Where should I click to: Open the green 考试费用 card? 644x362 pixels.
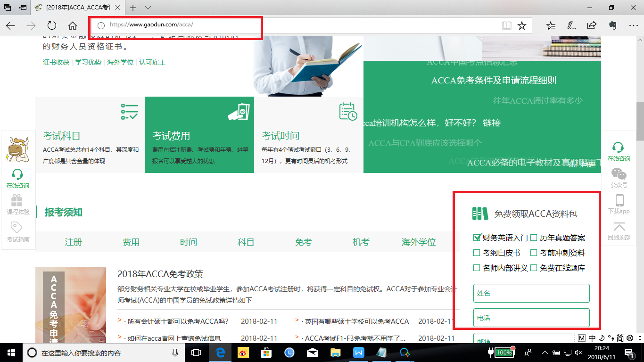199,135
